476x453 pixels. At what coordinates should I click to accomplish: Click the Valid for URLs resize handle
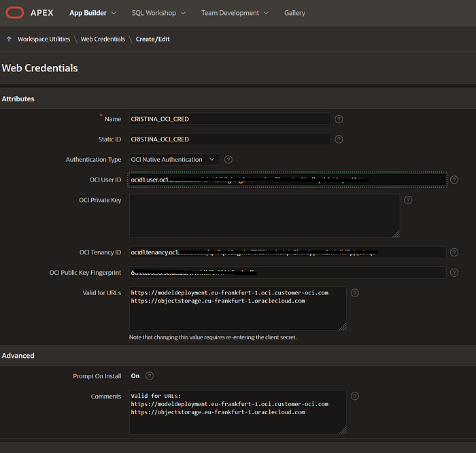(x=343, y=326)
